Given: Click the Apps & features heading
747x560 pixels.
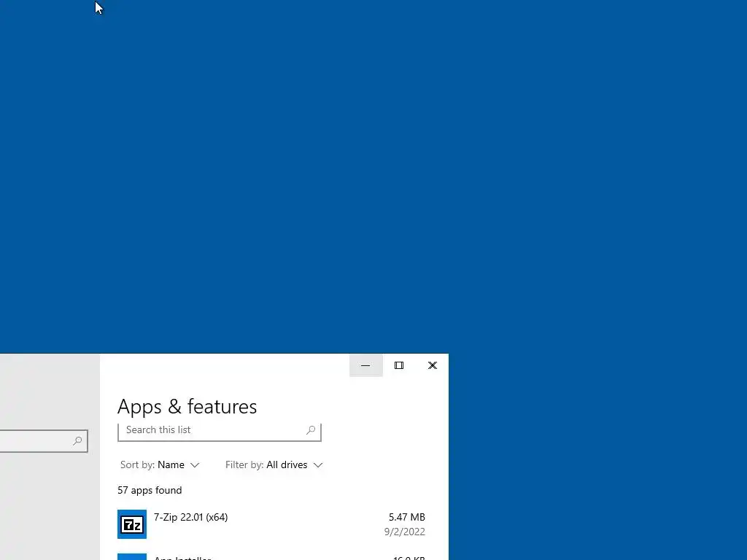Looking at the screenshot, I should (x=187, y=407).
